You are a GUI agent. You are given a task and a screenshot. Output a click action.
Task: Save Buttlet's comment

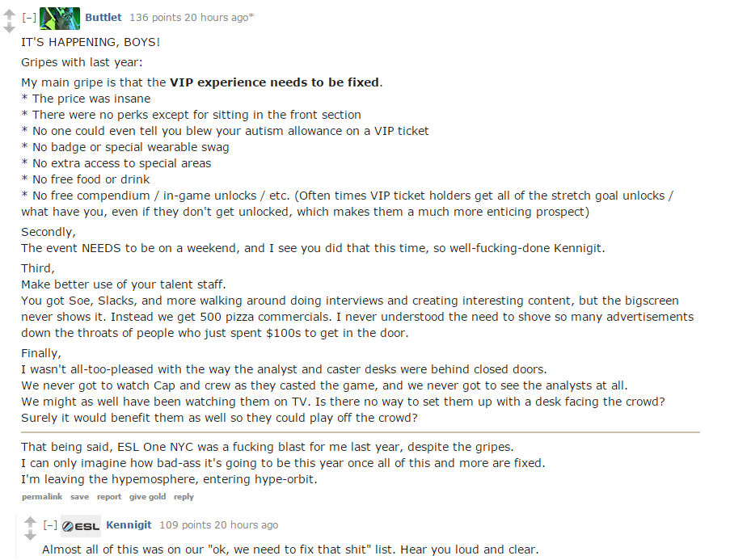(79, 497)
